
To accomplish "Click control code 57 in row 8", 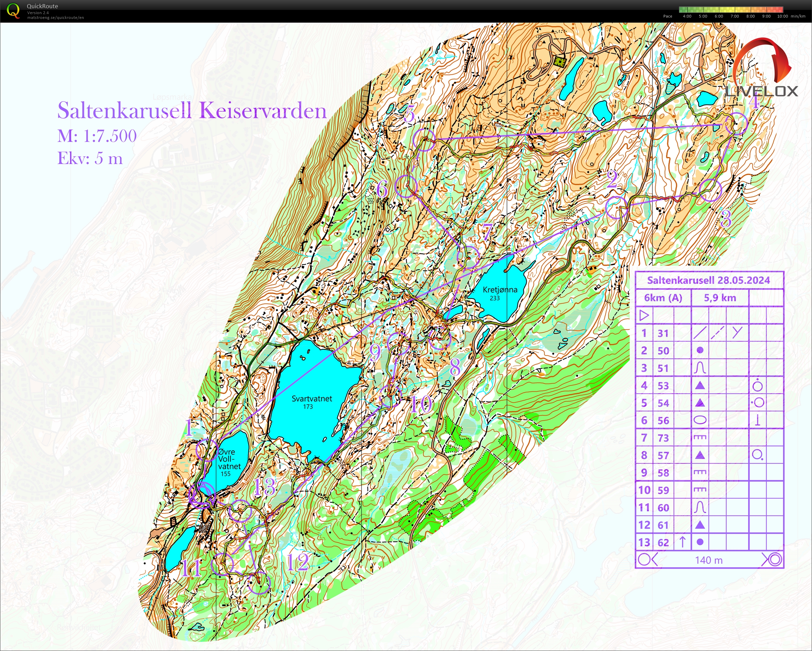I will click(663, 455).
